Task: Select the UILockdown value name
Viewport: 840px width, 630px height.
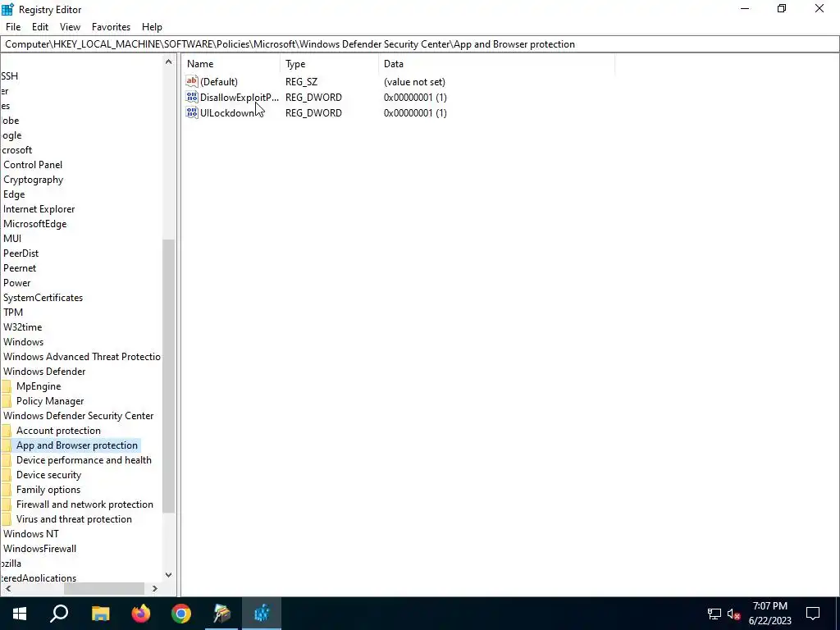Action: tap(226, 113)
